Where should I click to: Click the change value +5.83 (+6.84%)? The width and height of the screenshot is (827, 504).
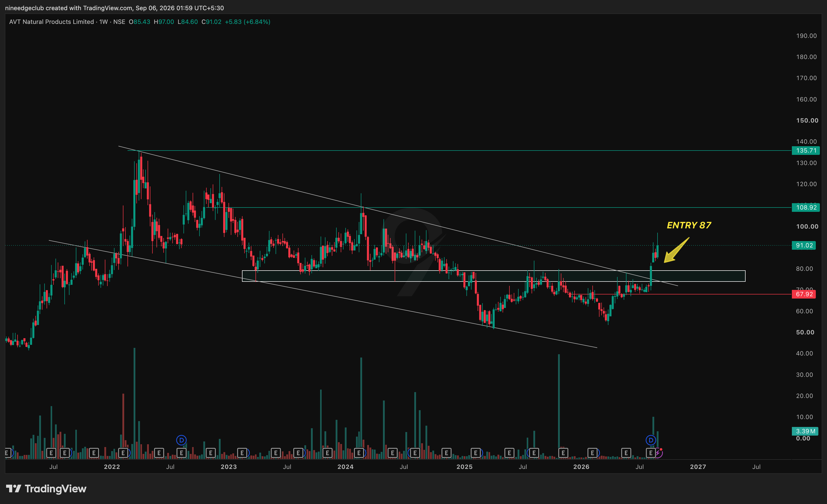pos(247,22)
